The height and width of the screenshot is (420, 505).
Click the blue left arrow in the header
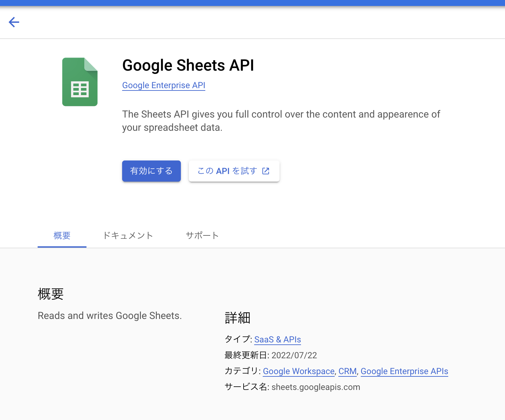(x=14, y=22)
